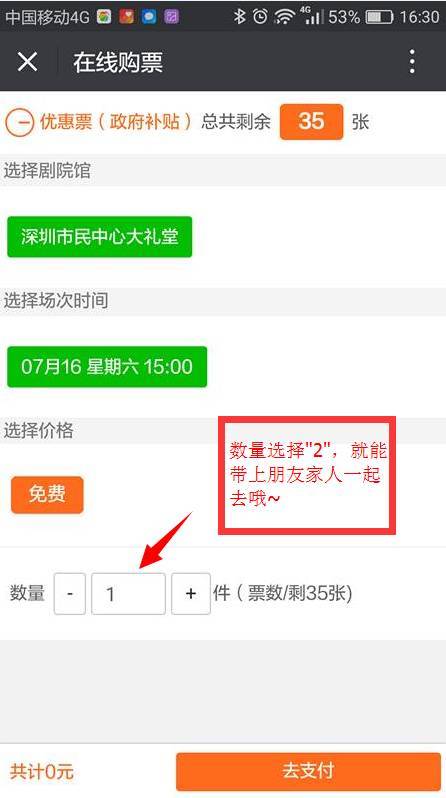The image size is (446, 798).
Task: Tap the 35 remaining tickets badge
Action: coord(312,122)
